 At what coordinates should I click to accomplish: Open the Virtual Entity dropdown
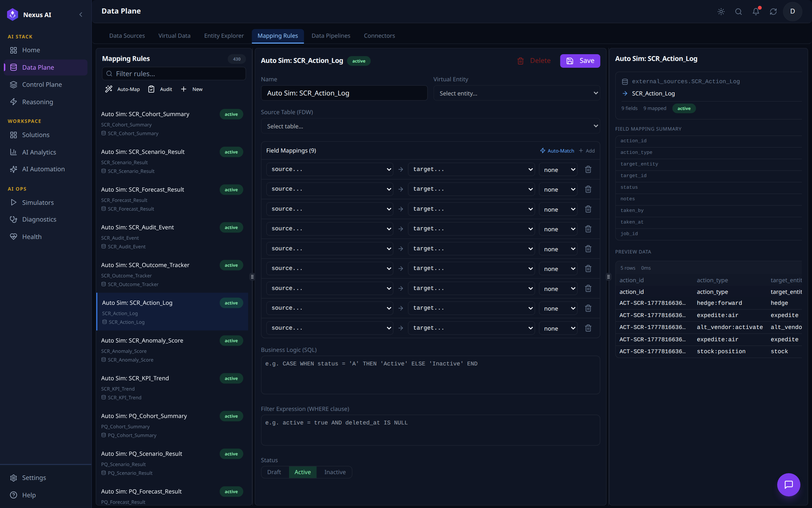[x=517, y=93]
